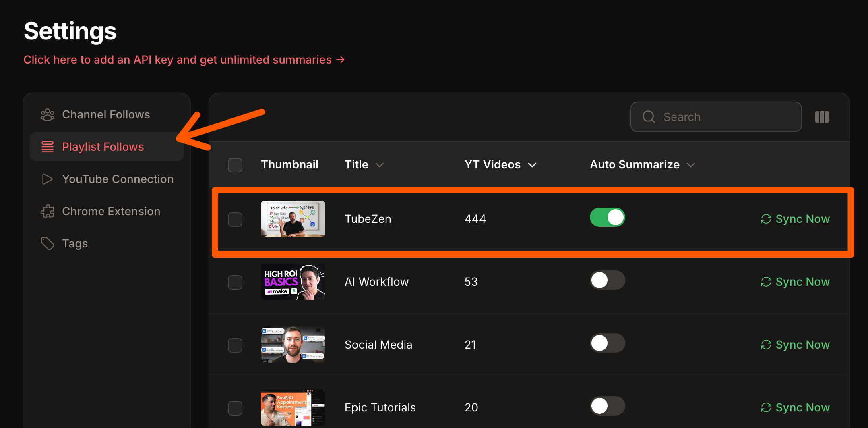Click the Tags label icon
Image resolution: width=868 pixels, height=428 pixels.
pyautogui.click(x=48, y=244)
